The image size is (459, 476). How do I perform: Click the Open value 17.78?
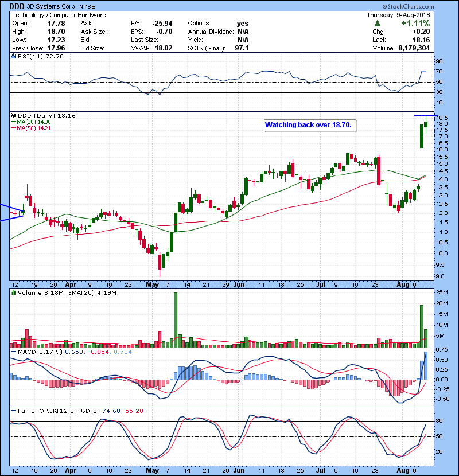pyautogui.click(x=56, y=24)
